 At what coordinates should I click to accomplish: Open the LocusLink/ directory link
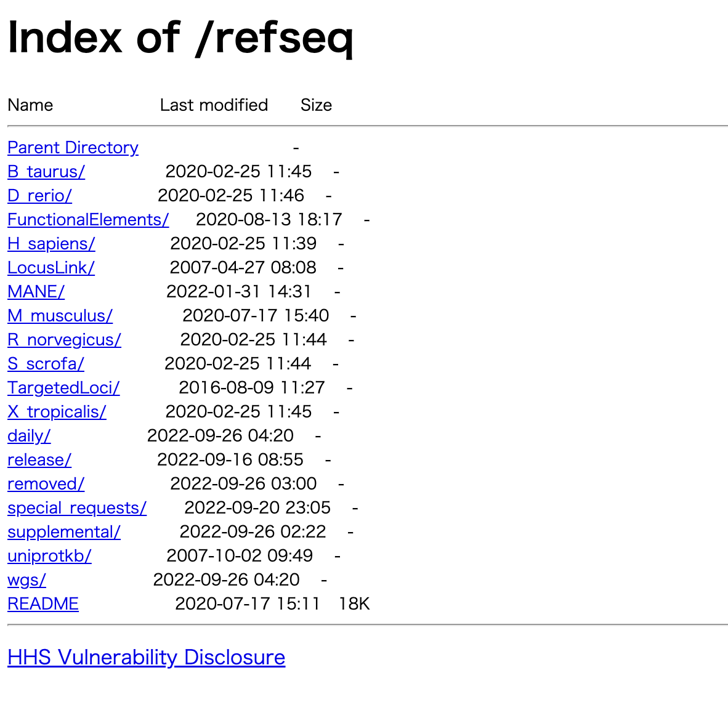point(51,268)
